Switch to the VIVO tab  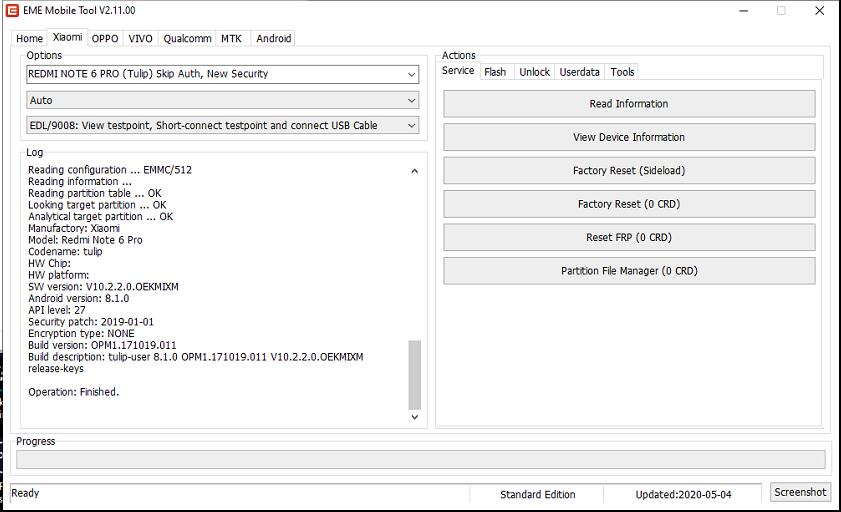pos(141,39)
